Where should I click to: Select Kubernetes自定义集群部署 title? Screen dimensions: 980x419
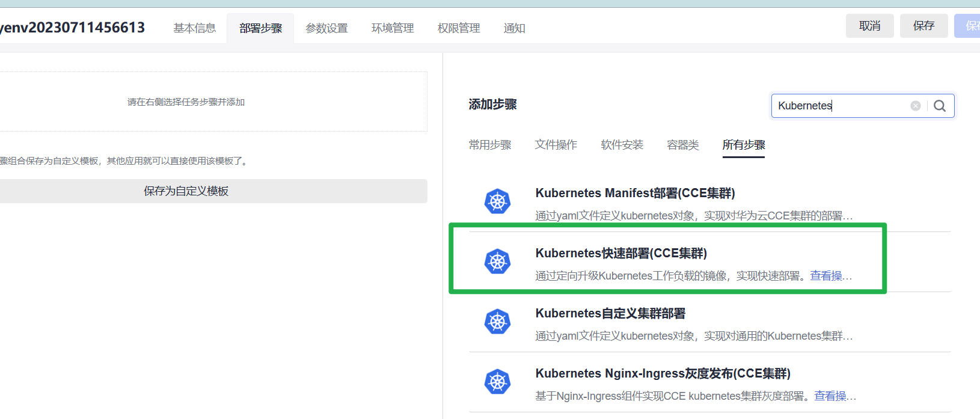[x=610, y=313]
